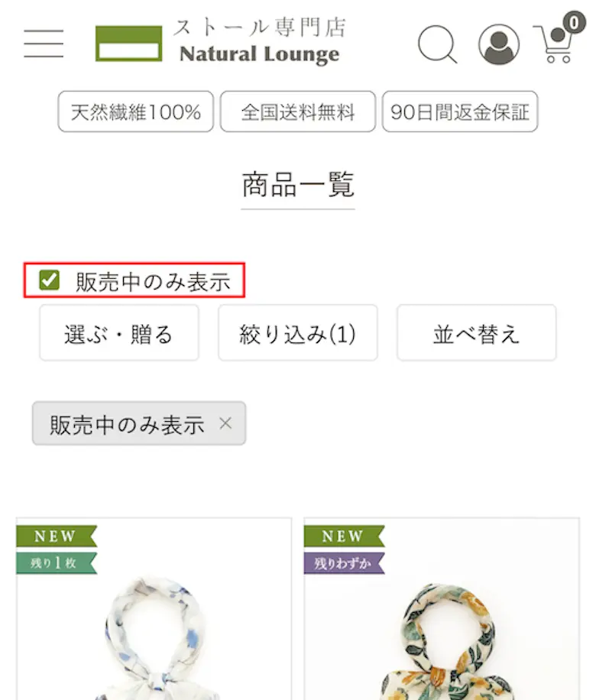This screenshot has height=700, width=596.
Task: Click the cart item count badge
Action: click(x=574, y=22)
